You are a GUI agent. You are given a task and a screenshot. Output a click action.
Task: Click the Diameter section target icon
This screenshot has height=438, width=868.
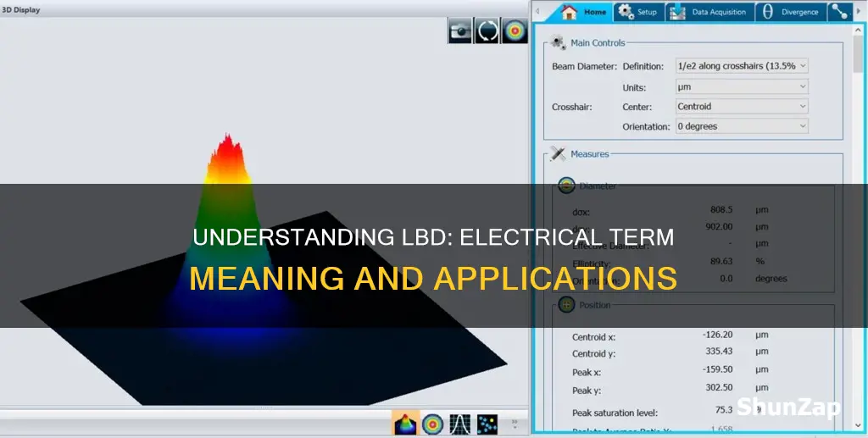[x=566, y=186]
